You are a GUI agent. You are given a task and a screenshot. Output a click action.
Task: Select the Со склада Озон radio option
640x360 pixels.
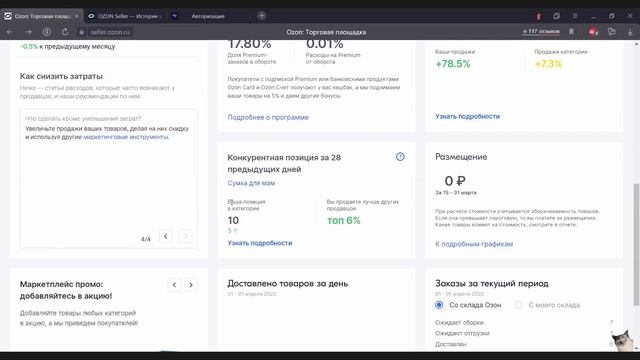coord(439,305)
